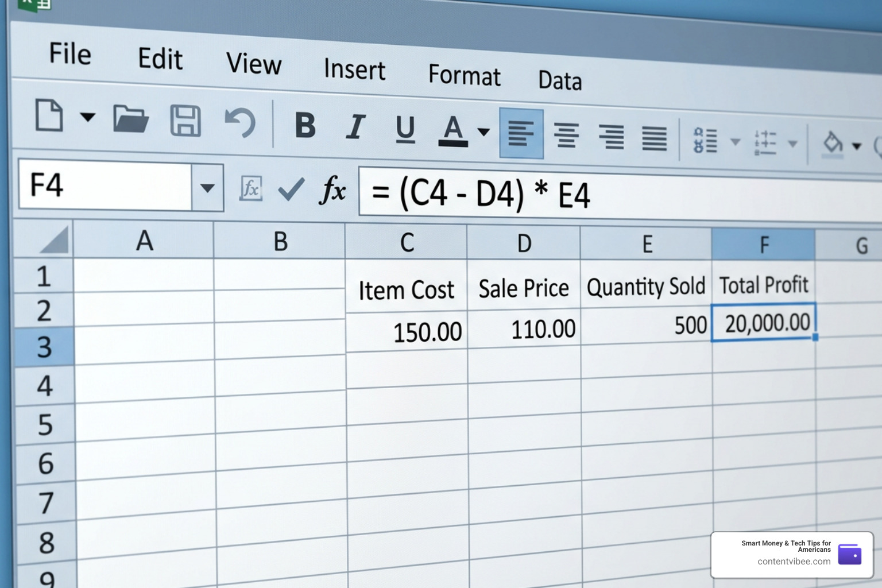Click the cell containing 150.00
The image size is (882, 588).
(x=407, y=331)
